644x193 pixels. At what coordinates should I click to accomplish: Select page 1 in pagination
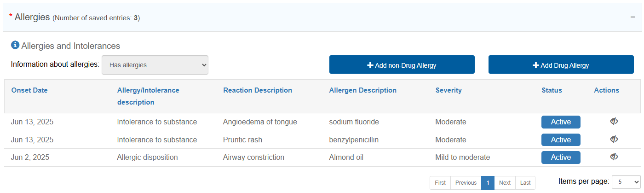coord(488,183)
